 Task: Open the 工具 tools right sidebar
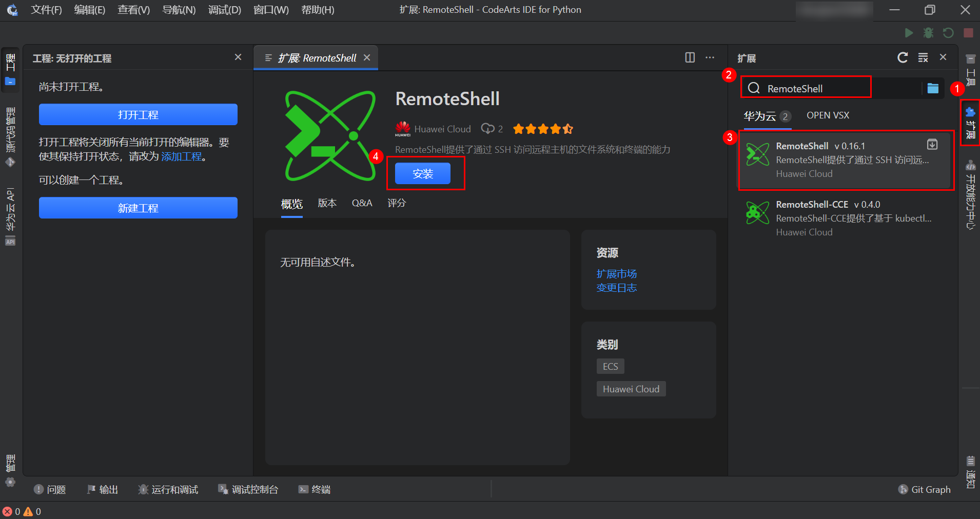[970, 70]
